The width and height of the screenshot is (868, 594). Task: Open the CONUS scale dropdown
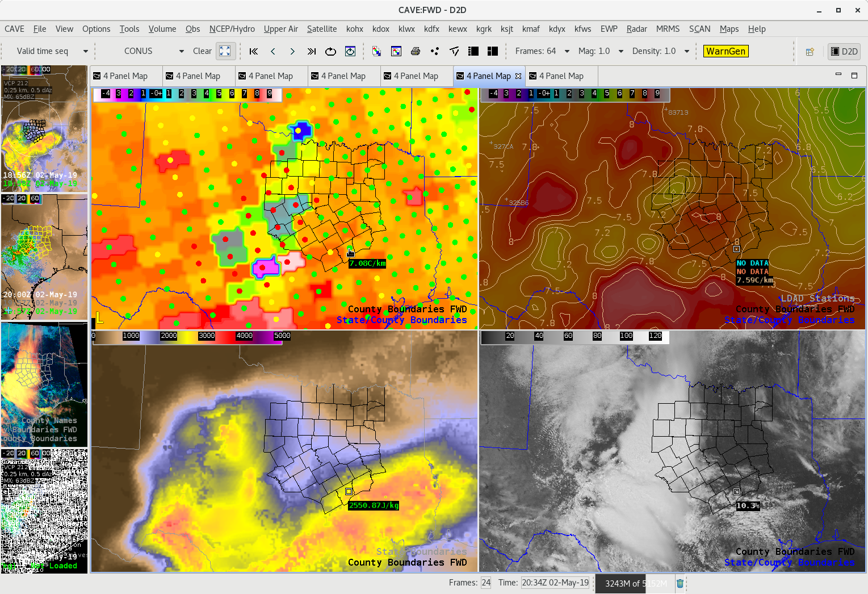181,51
